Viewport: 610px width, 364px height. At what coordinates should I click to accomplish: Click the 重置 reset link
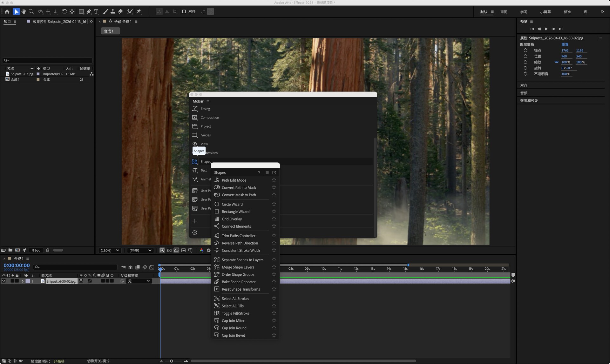click(565, 44)
